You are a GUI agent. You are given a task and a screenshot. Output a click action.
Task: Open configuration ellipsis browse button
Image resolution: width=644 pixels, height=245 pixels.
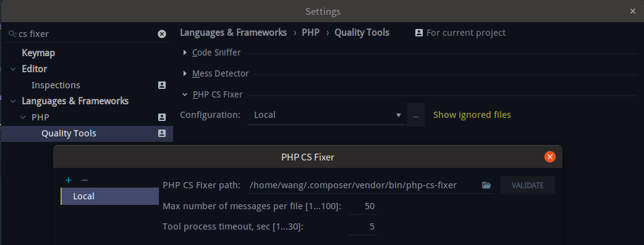point(416,115)
